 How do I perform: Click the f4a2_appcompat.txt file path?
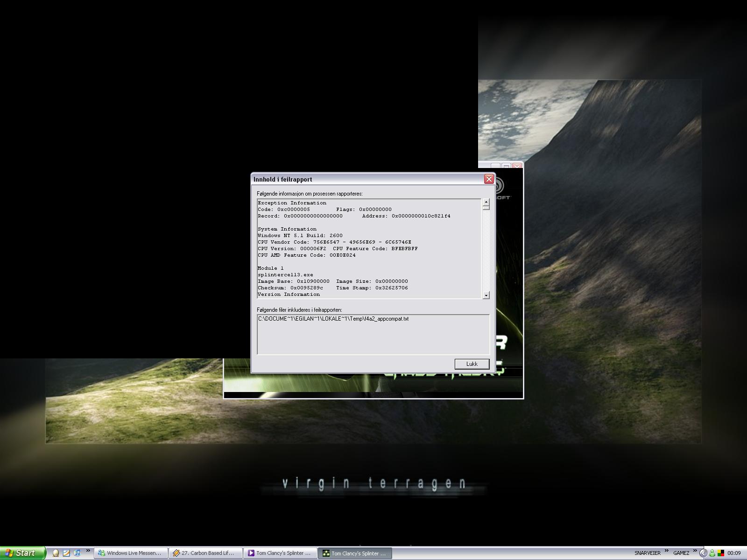tap(333, 319)
